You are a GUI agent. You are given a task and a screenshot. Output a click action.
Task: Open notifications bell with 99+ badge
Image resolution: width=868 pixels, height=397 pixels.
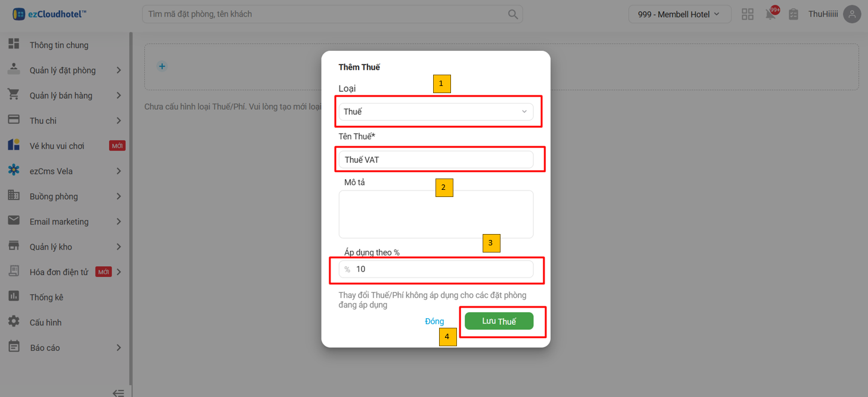coord(771,14)
